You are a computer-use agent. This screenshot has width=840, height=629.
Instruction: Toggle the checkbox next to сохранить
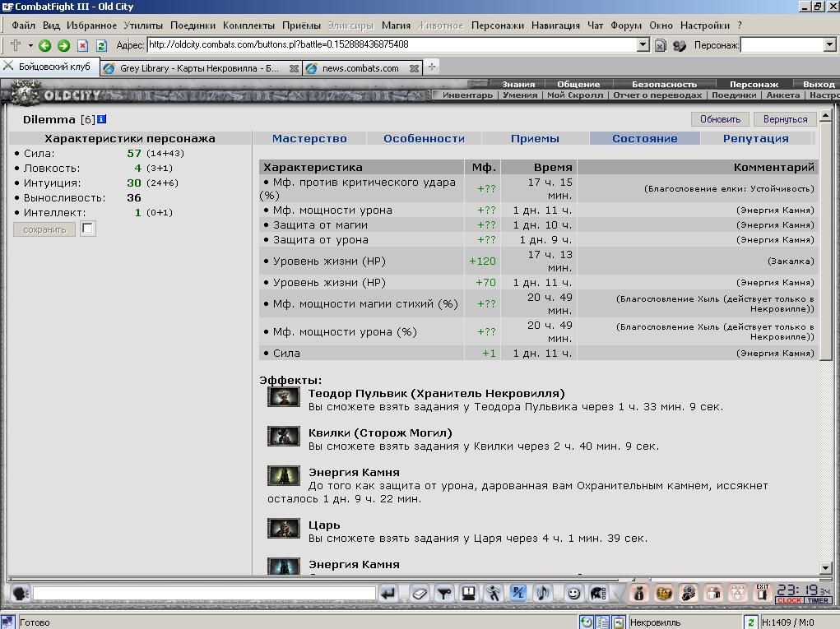88,229
